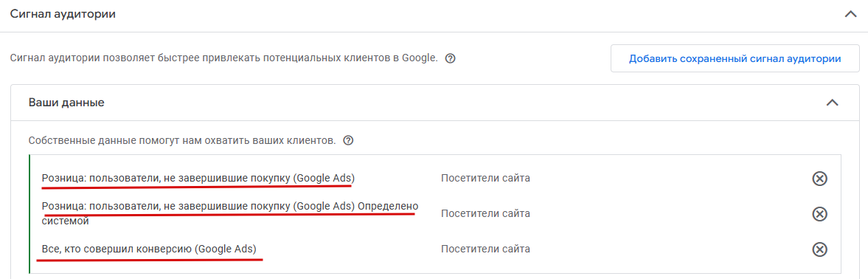The image size is (868, 279).
Task: Click green vertical bar beside audience list
Action: click(x=29, y=214)
